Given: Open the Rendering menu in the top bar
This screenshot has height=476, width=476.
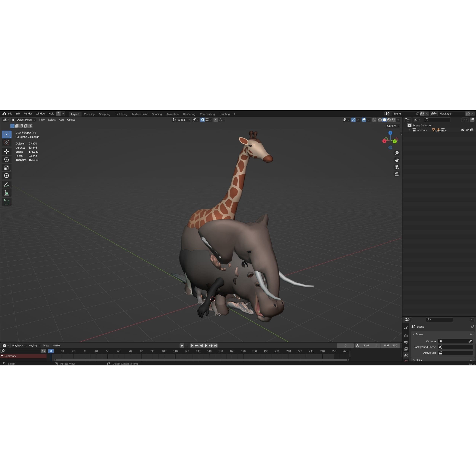Looking at the screenshot, I should click(x=189, y=114).
